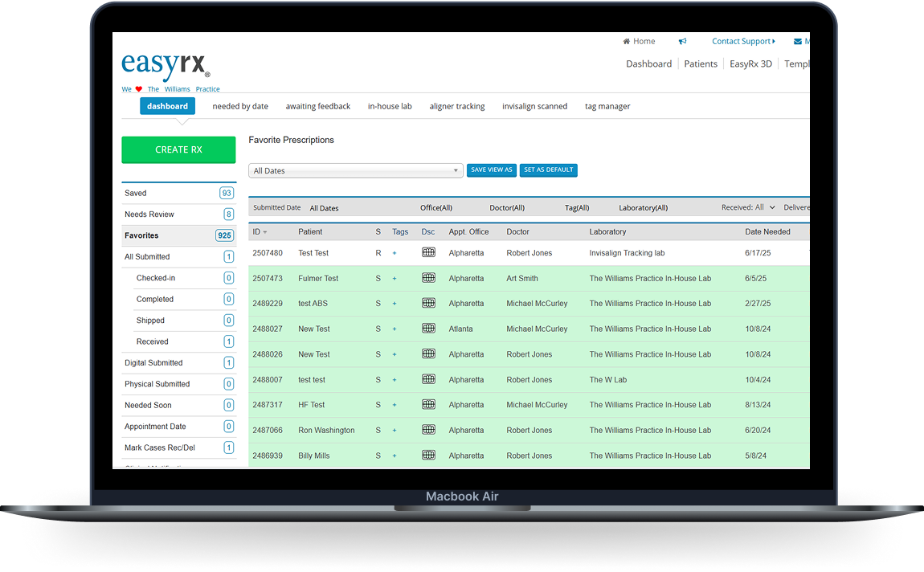Click Dsc icon for Test Test row
This screenshot has height=572, width=924.
(428, 253)
